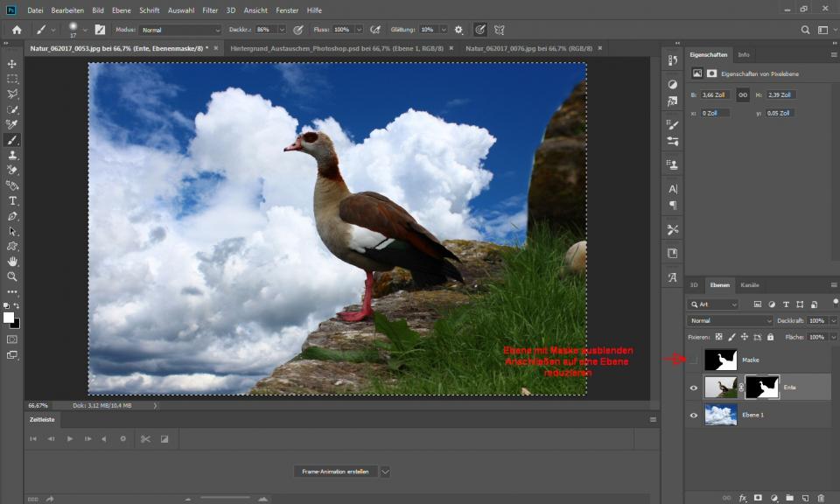This screenshot has width=840, height=504.
Task: Hide the Ebene 1 layer
Action: (x=694, y=415)
